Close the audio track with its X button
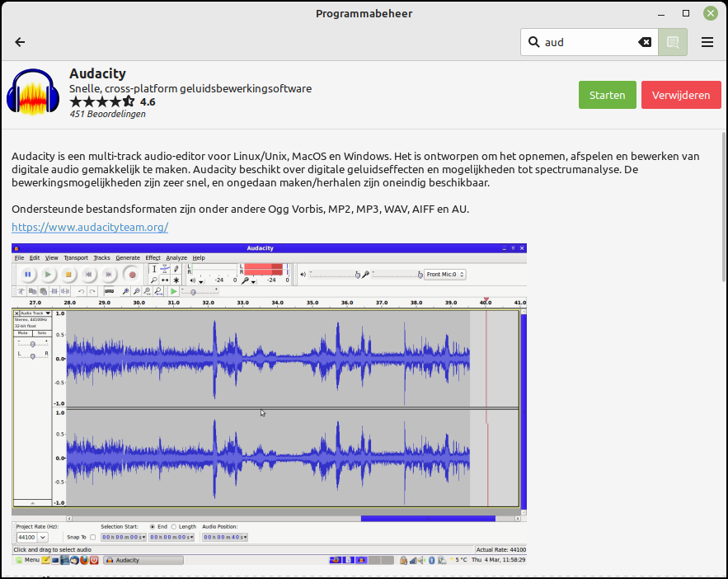The width and height of the screenshot is (728, 579). 16,313
